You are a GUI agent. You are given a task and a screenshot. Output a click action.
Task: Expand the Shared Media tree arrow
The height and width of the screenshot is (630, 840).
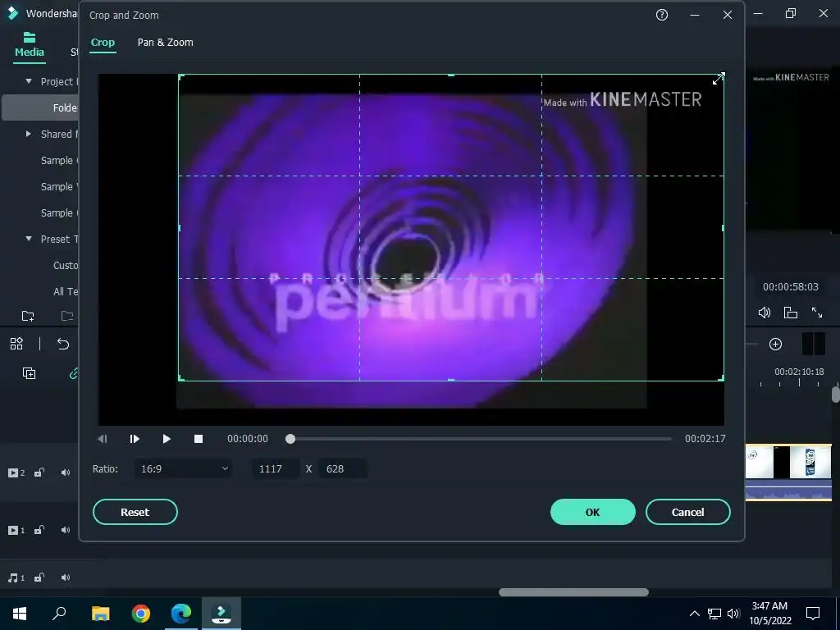(29, 134)
